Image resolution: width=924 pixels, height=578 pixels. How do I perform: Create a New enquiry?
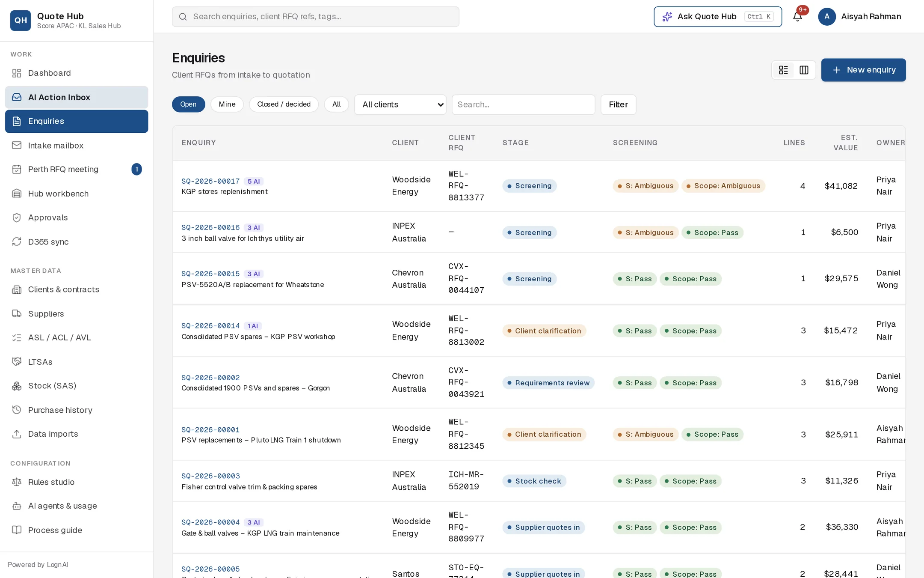click(x=863, y=70)
